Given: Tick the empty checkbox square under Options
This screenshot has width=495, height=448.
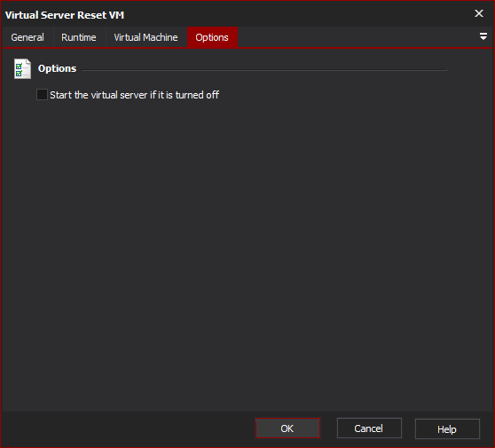Looking at the screenshot, I should 42,95.
